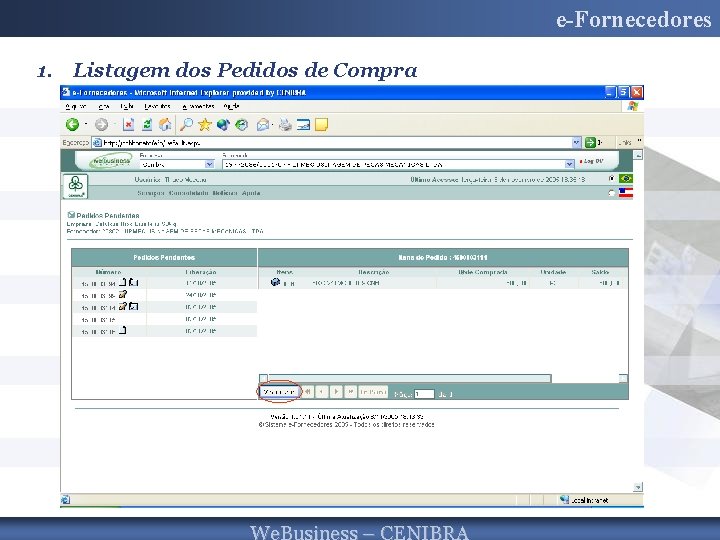Stop page loading with the red X icon

[x=128, y=124]
